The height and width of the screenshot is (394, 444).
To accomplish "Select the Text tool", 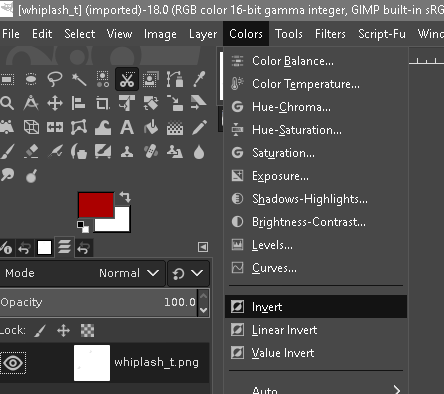I will pos(127,127).
